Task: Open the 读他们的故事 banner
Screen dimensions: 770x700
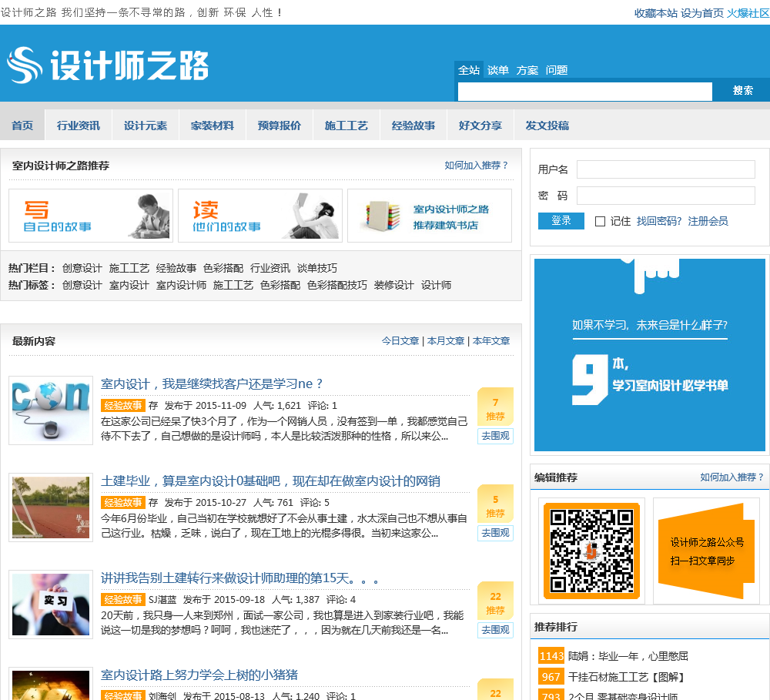Action: pyautogui.click(x=260, y=216)
